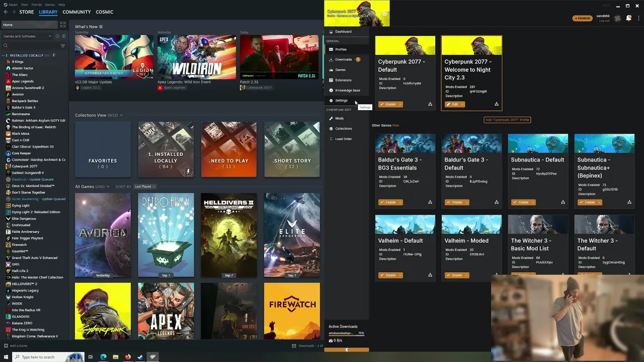The height and width of the screenshot is (362, 644).
Task: Open Settings gear in Vortex sidebar
Action: [x=331, y=101]
